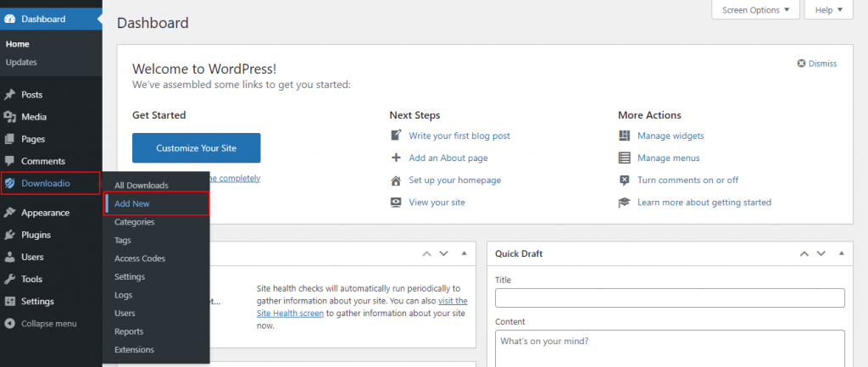
Task: Click the house icon beside Set up your homepage
Action: click(x=396, y=180)
